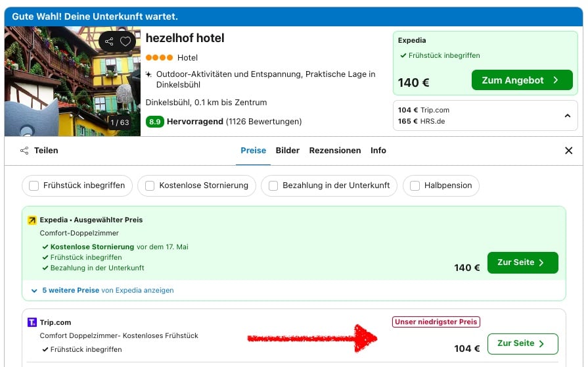Select the Info tab
The width and height of the screenshot is (588, 367).
point(378,151)
